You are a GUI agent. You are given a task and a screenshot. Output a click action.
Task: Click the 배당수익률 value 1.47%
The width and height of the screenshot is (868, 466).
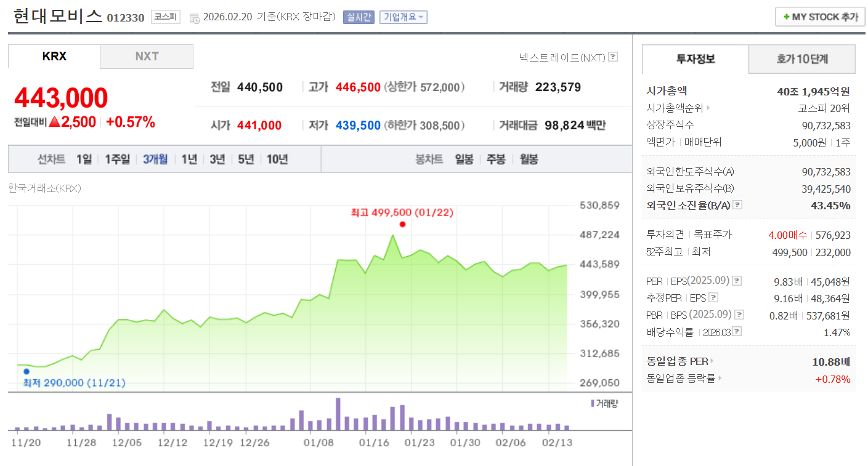tap(837, 332)
